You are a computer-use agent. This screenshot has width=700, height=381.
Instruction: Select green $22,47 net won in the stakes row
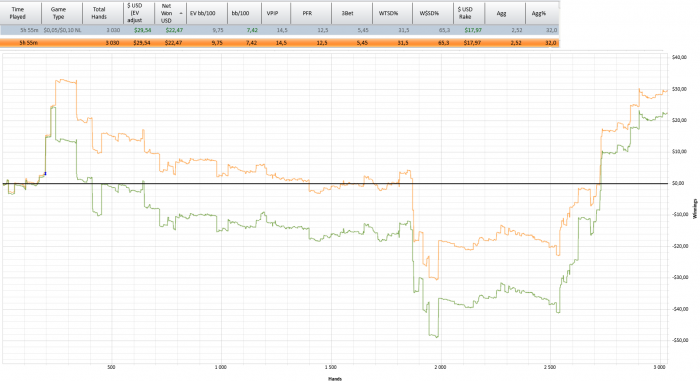(x=174, y=30)
